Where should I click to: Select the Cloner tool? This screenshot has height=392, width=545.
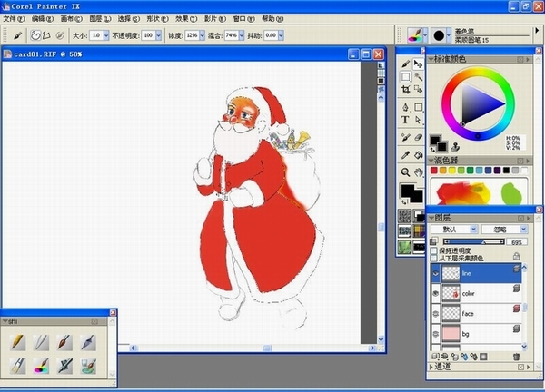click(405, 138)
